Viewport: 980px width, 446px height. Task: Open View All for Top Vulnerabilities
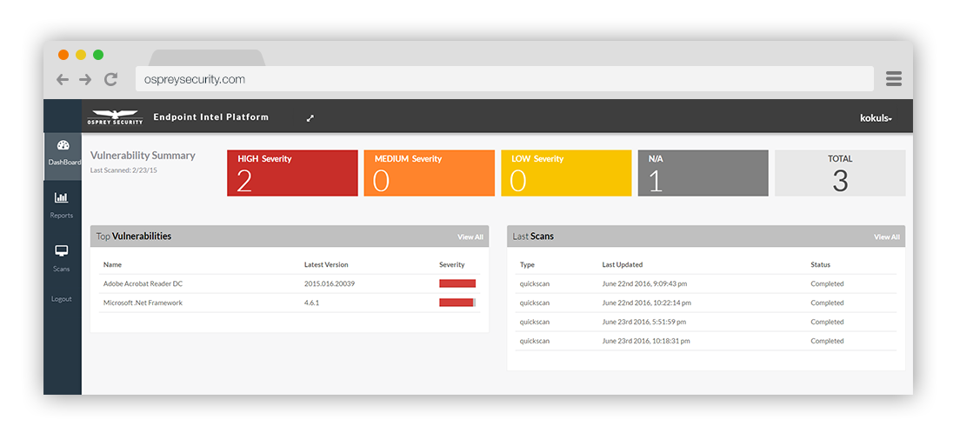pos(470,236)
